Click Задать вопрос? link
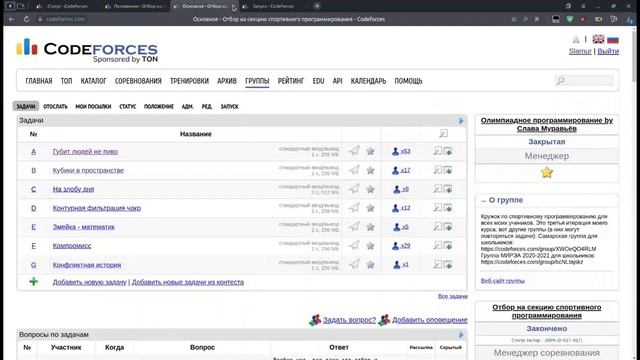The image size is (640, 360). (349, 320)
